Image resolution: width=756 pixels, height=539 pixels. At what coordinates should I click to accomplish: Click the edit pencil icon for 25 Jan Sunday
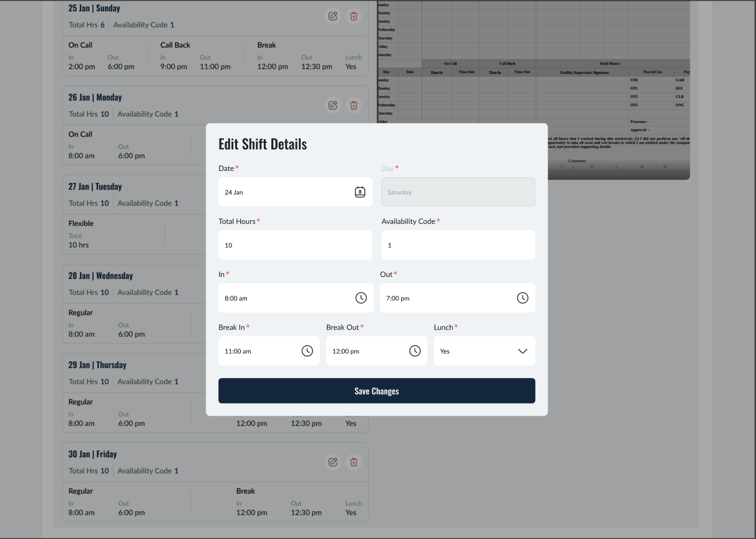[x=332, y=16]
